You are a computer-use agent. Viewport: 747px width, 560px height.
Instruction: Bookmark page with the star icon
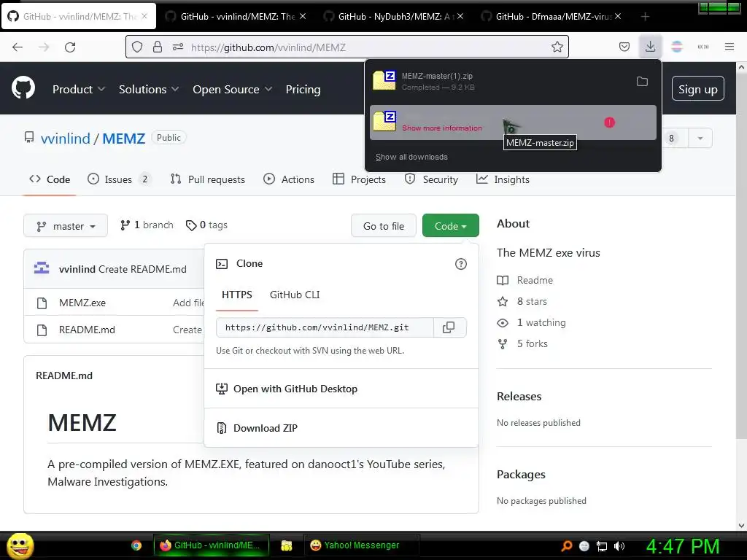(557, 47)
